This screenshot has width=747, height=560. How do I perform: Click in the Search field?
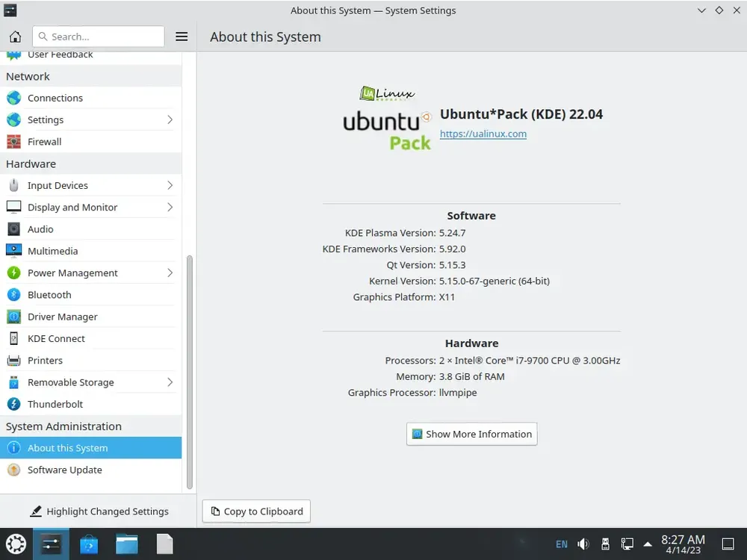pos(99,37)
